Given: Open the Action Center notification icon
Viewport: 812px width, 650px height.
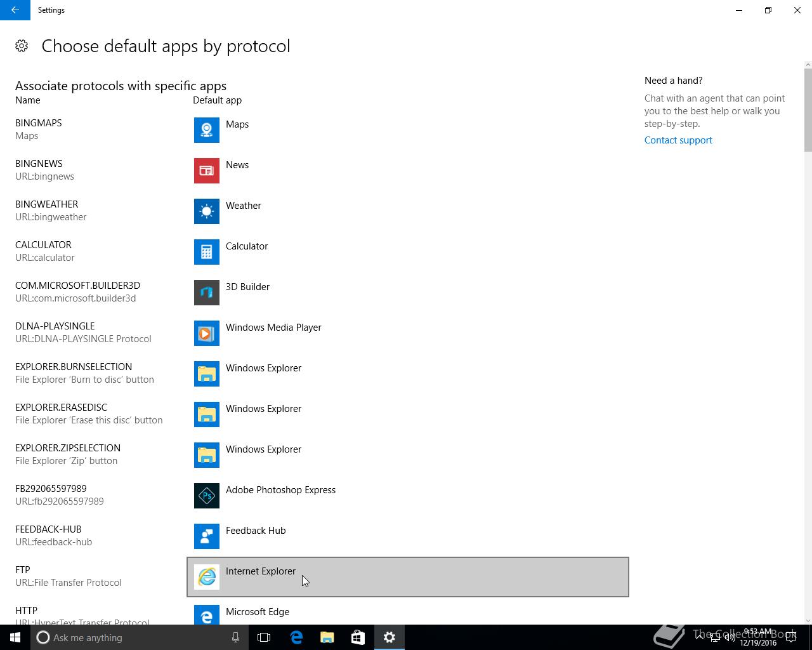Looking at the screenshot, I should [x=791, y=637].
